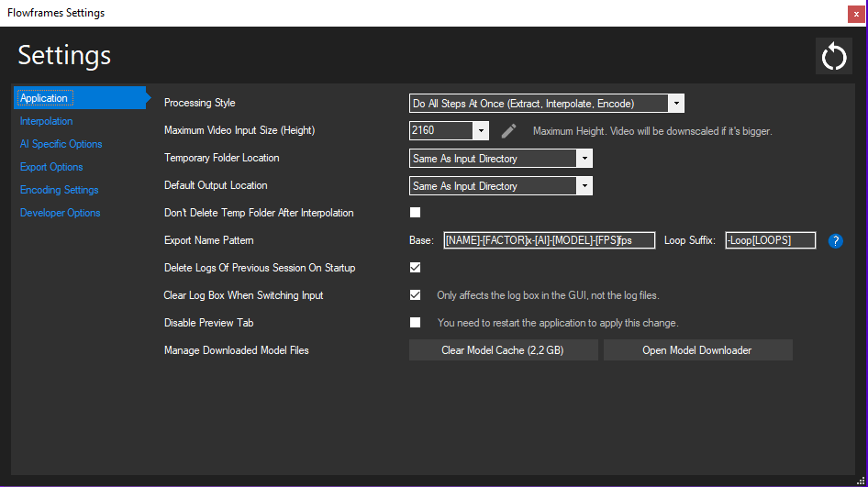This screenshot has height=487, width=868.
Task: Click the Base export name pattern field
Action: [549, 240]
